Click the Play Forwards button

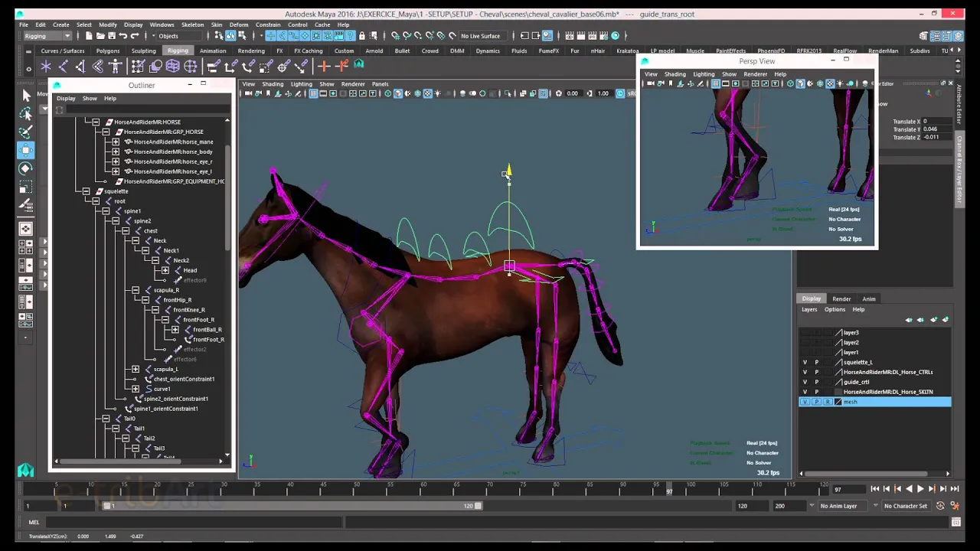point(920,489)
